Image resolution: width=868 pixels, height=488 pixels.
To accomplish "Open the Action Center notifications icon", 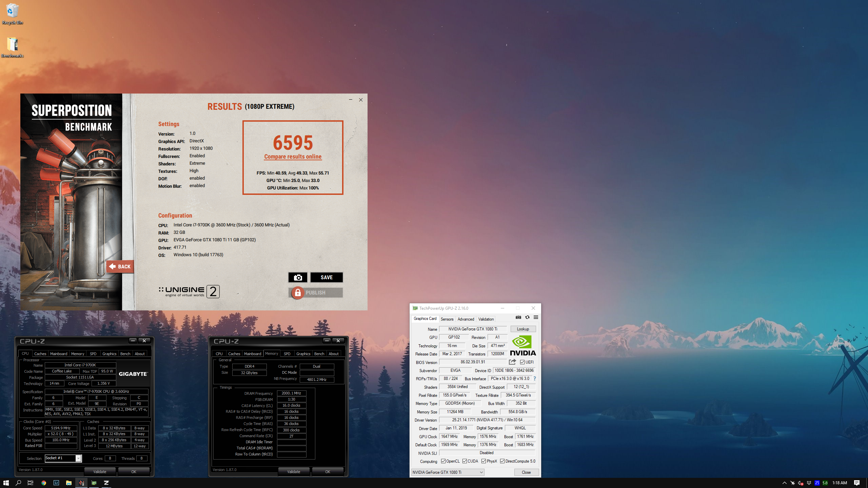I will click(857, 483).
